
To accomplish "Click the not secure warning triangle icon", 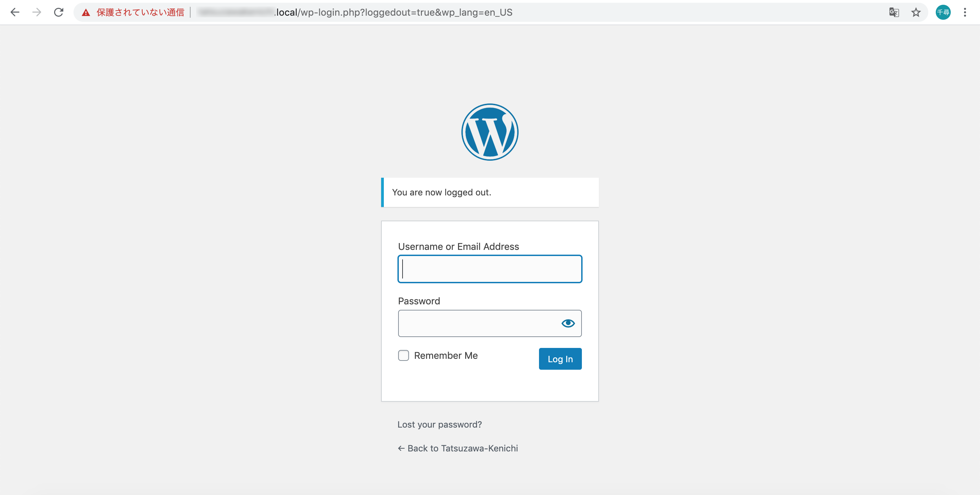I will pyautogui.click(x=86, y=12).
